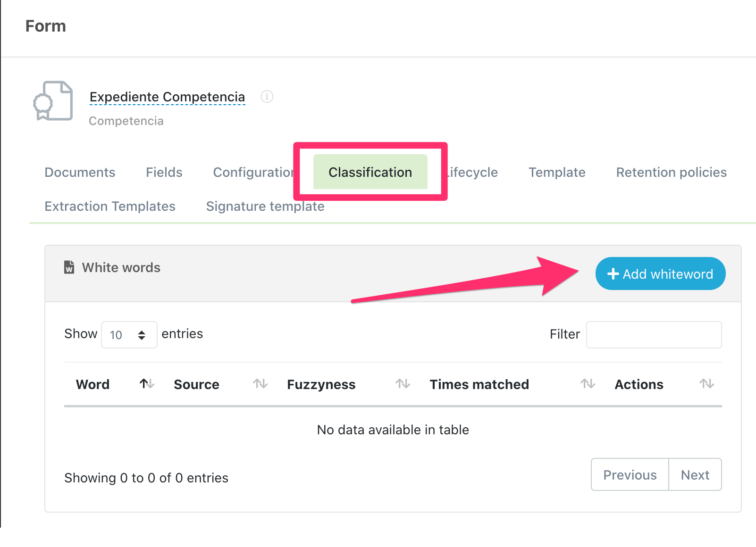
Task: Click the Add whiteword button
Action: pyautogui.click(x=660, y=274)
